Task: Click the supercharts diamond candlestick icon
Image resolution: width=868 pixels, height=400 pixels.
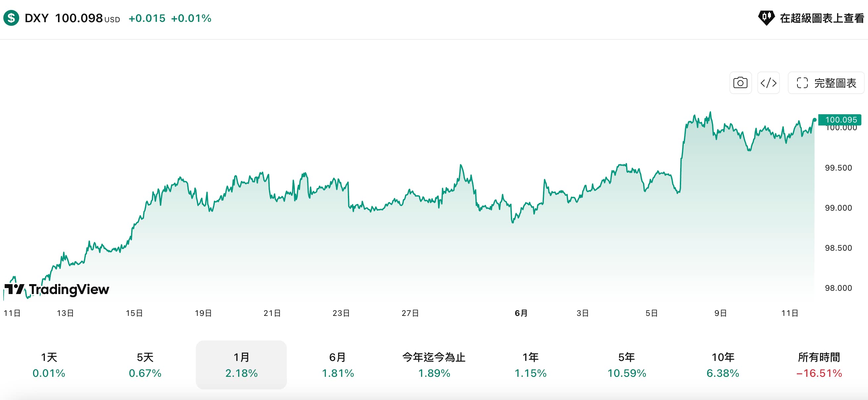Action: [766, 18]
